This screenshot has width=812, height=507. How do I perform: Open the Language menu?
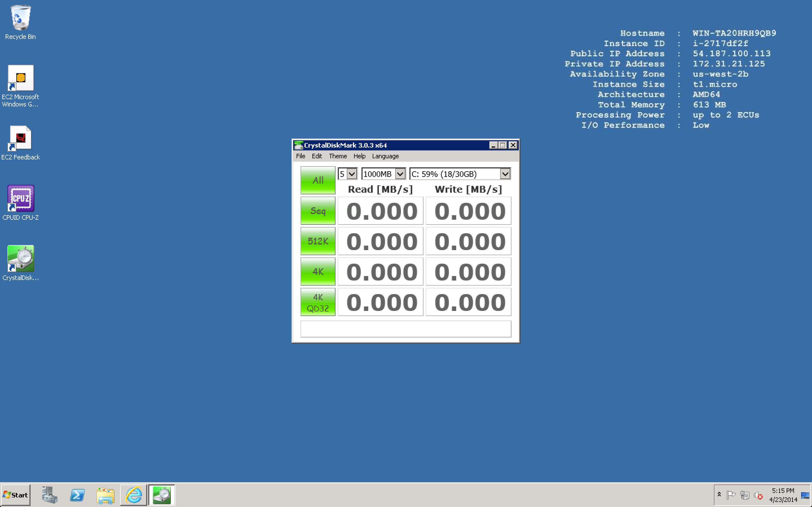[x=385, y=156]
